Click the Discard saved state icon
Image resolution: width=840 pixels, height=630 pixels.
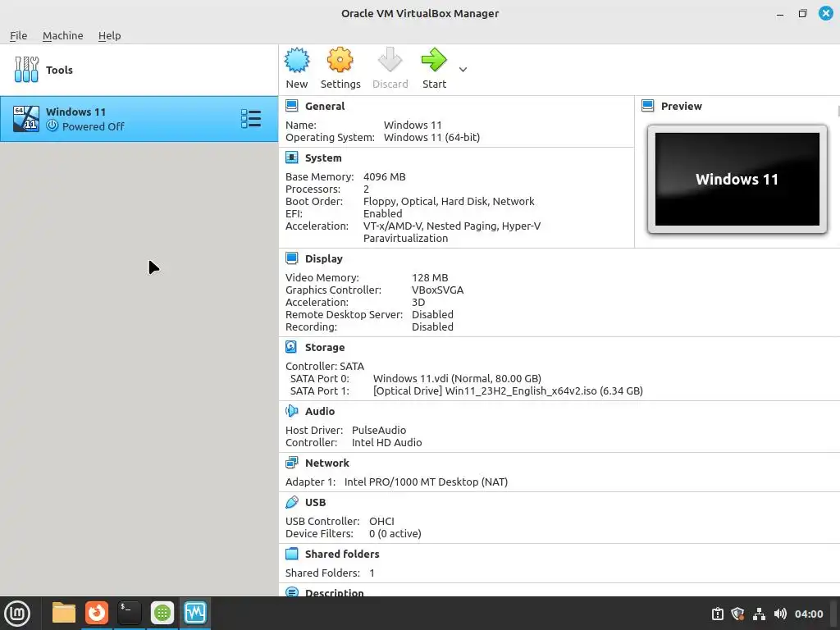pos(390,60)
